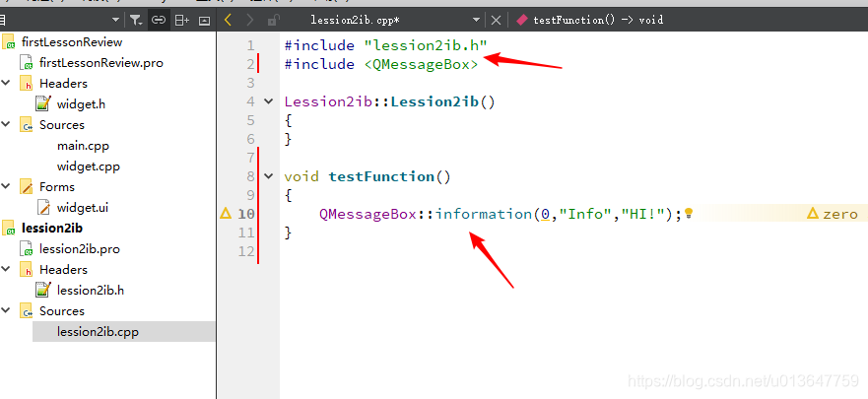This screenshot has width=868, height=399.
Task: Click Lession2ib::Lession2ib() constructor text
Action: tap(390, 101)
